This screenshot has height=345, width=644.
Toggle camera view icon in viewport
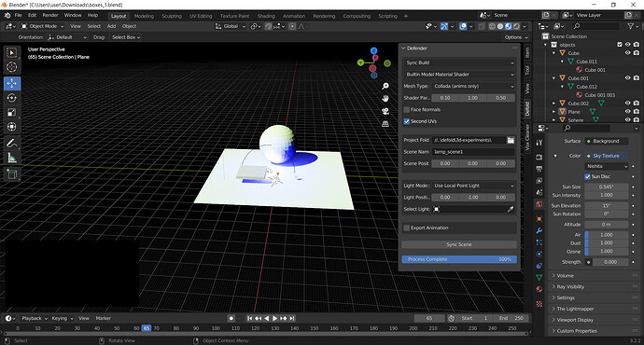click(x=385, y=111)
